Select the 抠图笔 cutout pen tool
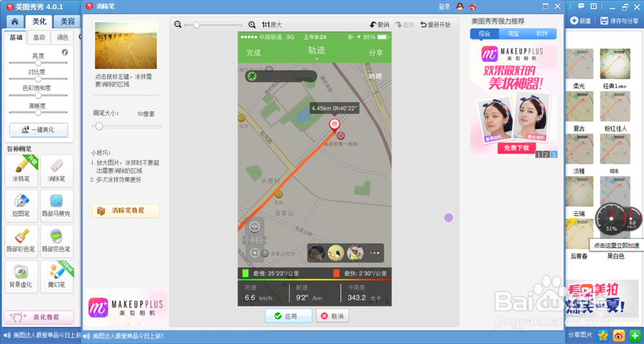The image size is (644, 344). 21,206
